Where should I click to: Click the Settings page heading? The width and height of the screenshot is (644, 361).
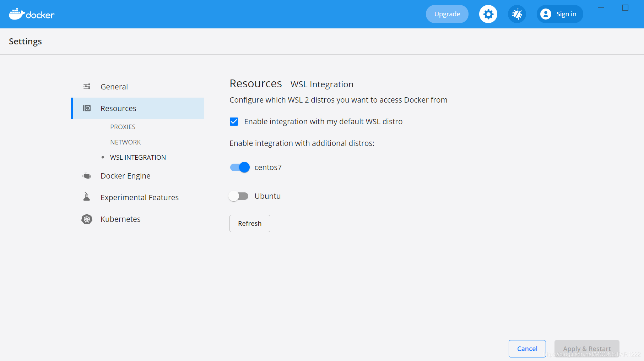click(x=25, y=42)
